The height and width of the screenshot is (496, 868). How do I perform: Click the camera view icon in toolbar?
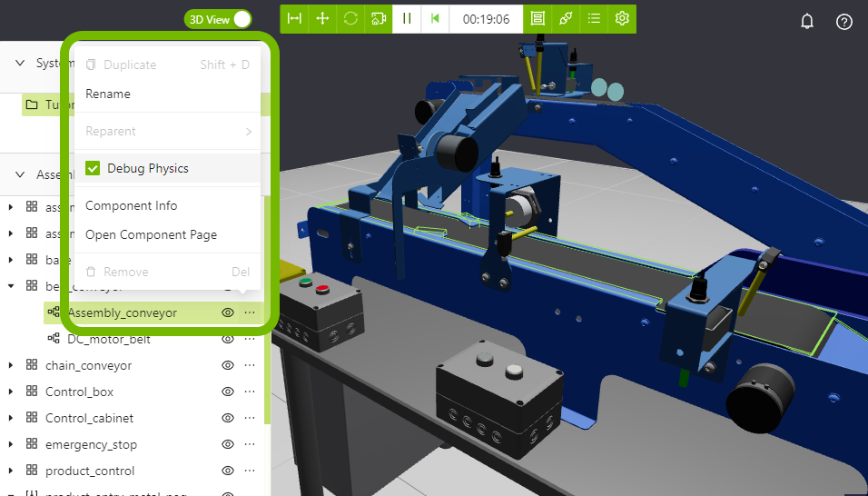pos(379,18)
